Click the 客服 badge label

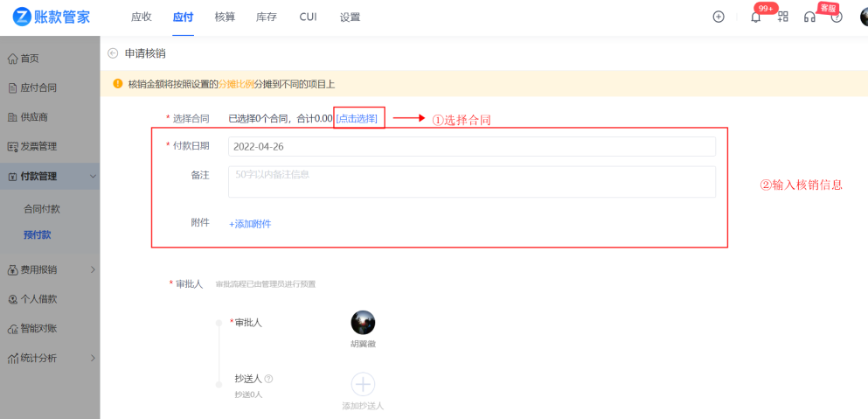(x=828, y=9)
